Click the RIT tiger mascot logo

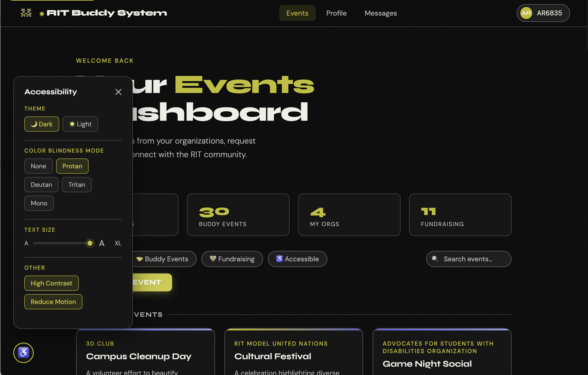(26, 13)
